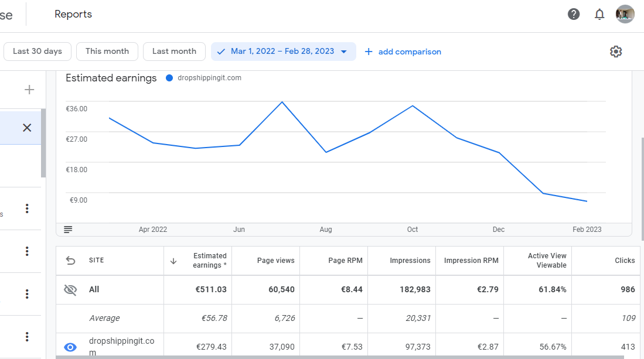
Task: Sort table by Clicks column
Action: [625, 261]
